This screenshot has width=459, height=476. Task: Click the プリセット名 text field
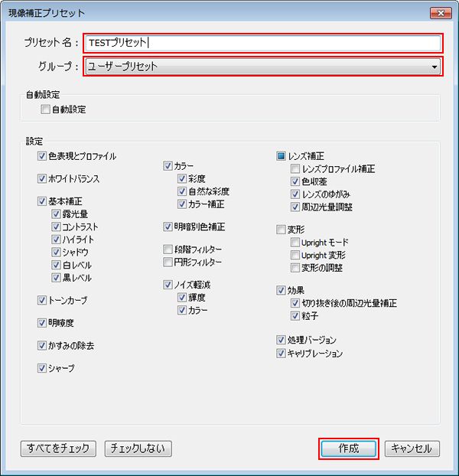[x=262, y=43]
